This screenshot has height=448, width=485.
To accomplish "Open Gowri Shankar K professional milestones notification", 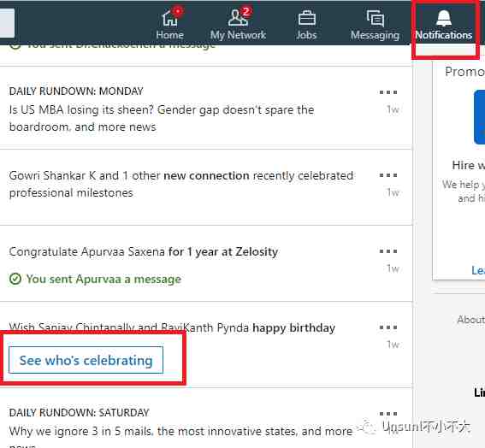I will [181, 184].
